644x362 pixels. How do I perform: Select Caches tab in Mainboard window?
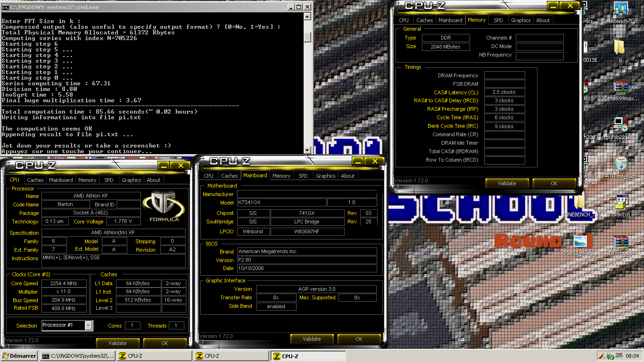(x=230, y=176)
